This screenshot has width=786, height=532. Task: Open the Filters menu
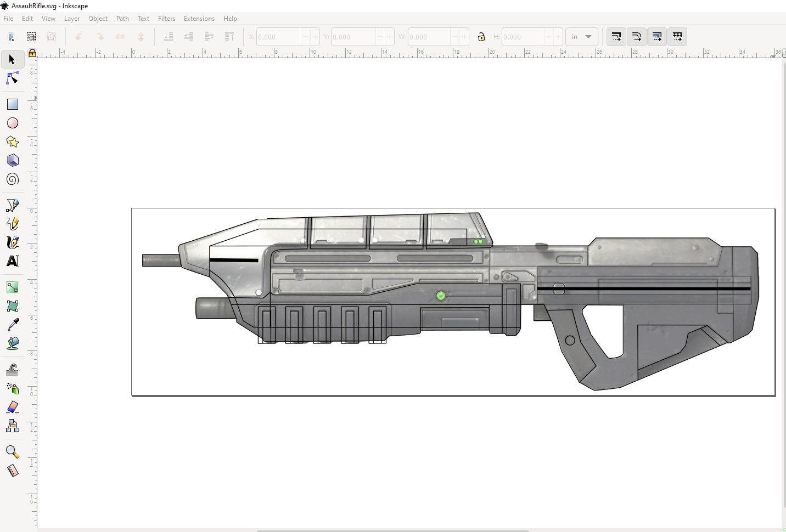tap(166, 19)
